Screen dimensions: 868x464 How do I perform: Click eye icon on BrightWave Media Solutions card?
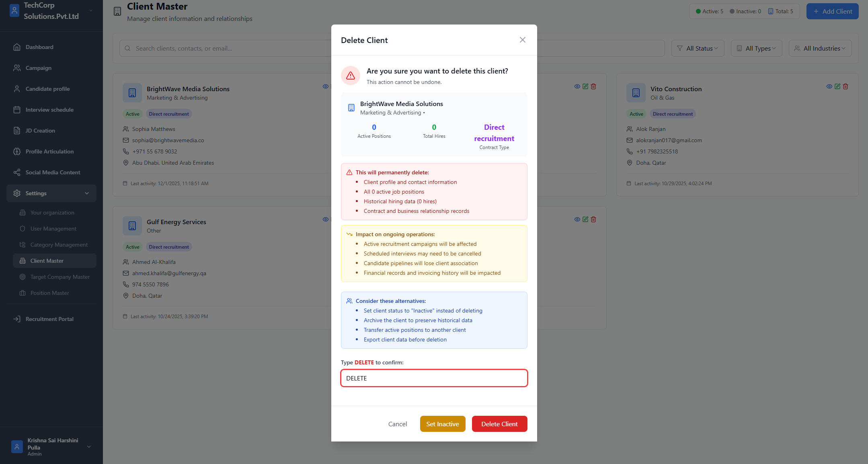coord(325,86)
